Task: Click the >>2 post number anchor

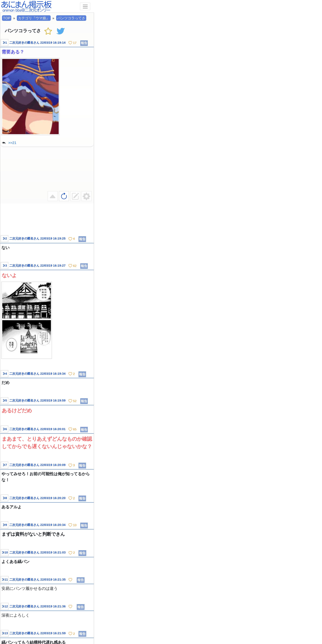Action: 5,238
